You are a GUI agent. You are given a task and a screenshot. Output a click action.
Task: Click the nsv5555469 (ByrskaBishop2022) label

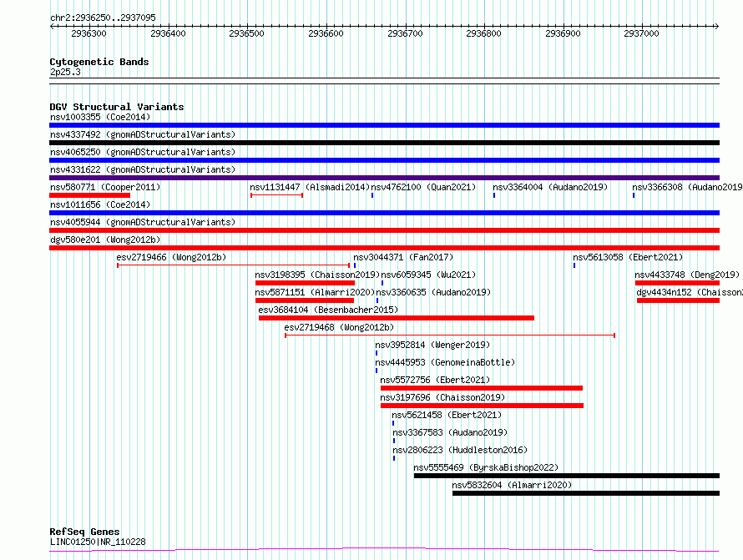tap(486, 467)
